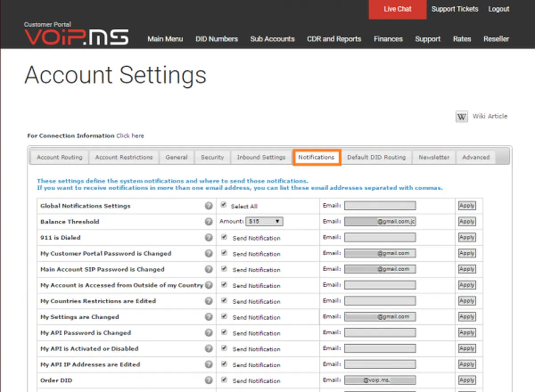This screenshot has width=535, height=392.
Task: Toggle Send Notification for Portal Password Changed
Action: (x=224, y=253)
